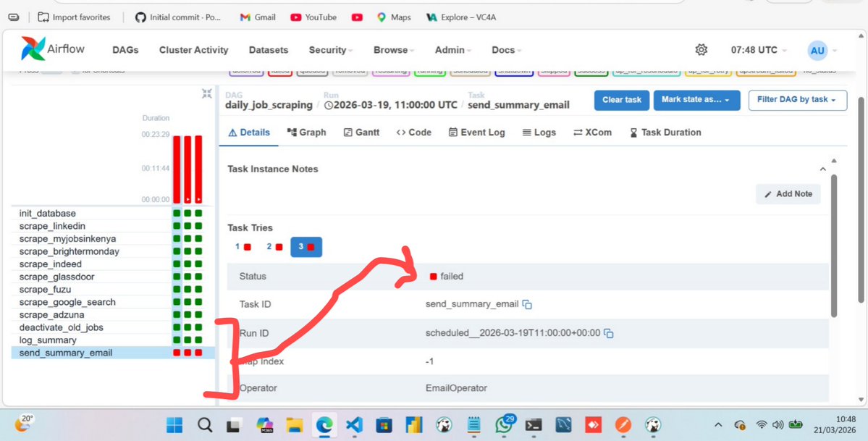Open the Airflow settings gear icon
868x441 pixels.
701,50
